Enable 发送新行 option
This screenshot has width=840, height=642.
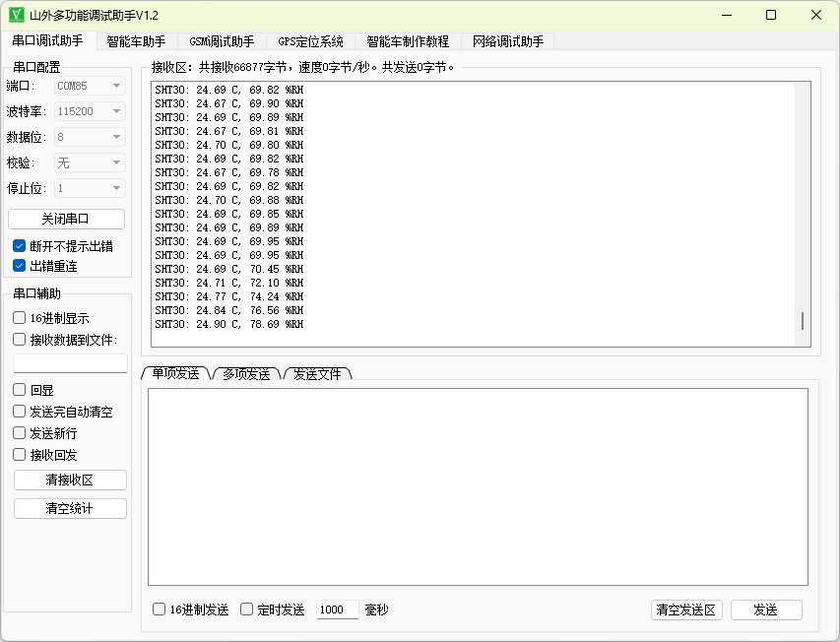point(20,432)
